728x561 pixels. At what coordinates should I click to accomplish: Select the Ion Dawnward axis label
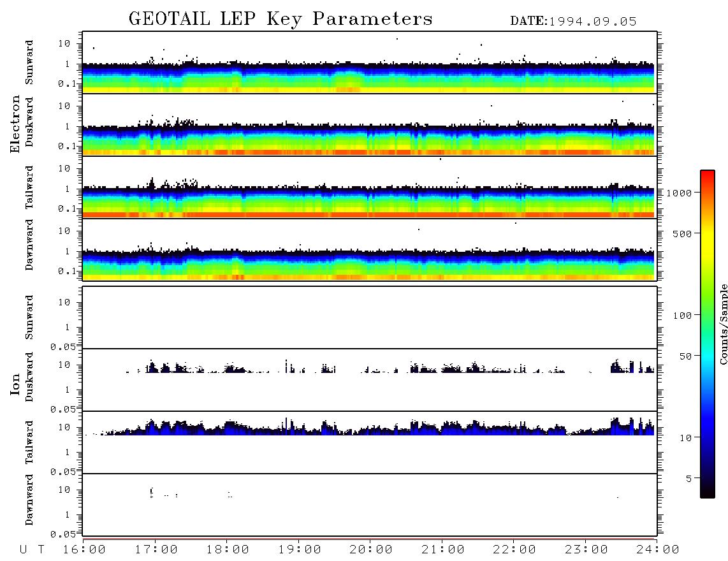(29, 500)
